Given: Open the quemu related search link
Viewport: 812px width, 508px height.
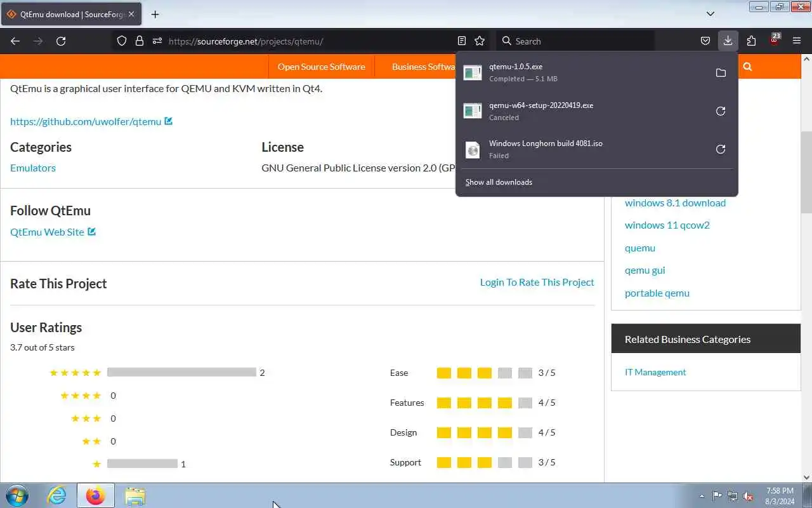Looking at the screenshot, I should pyautogui.click(x=639, y=248).
